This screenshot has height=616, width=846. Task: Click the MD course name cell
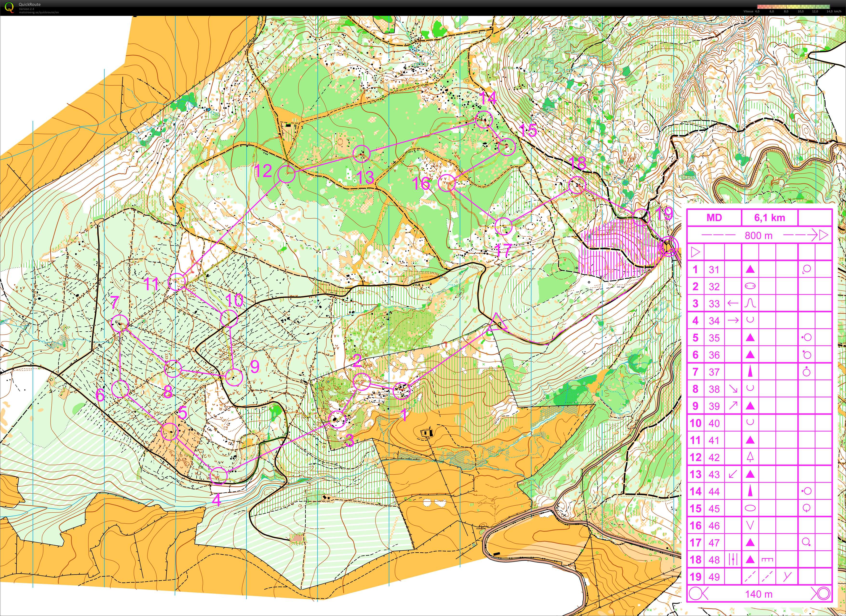coord(714,218)
